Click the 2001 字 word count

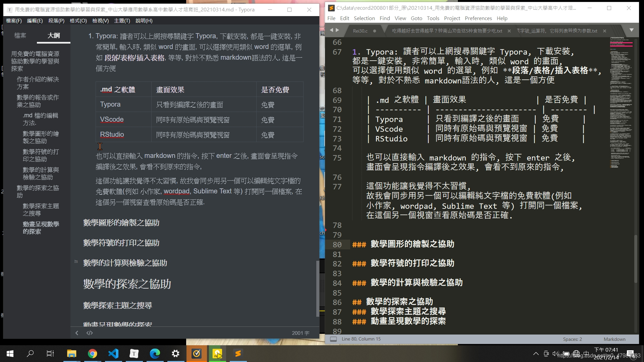click(x=300, y=333)
